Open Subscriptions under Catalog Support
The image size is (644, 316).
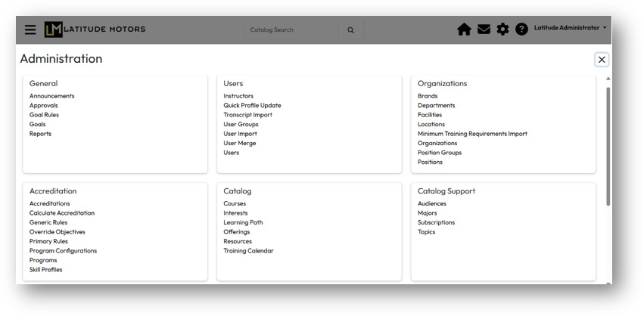pyautogui.click(x=436, y=223)
